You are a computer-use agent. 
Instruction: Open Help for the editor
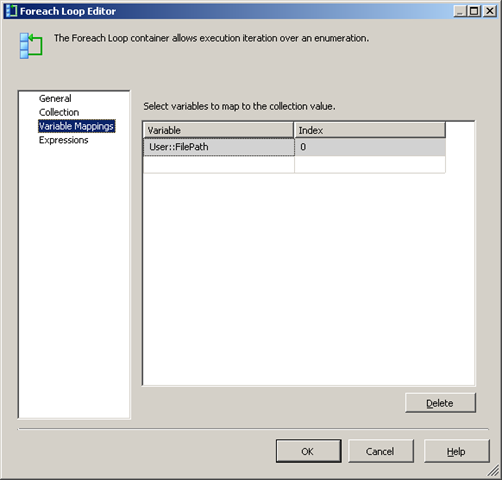pyautogui.click(x=457, y=451)
